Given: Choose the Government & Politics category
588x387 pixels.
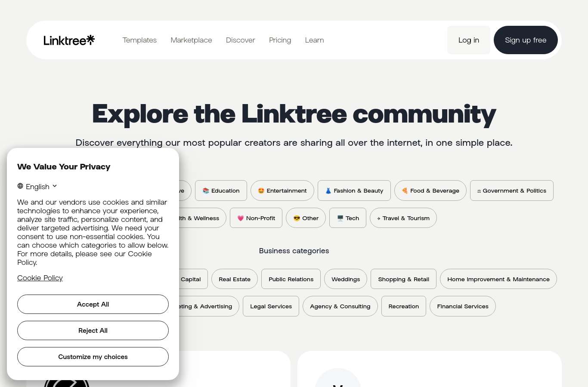Looking at the screenshot, I should click(x=512, y=190).
